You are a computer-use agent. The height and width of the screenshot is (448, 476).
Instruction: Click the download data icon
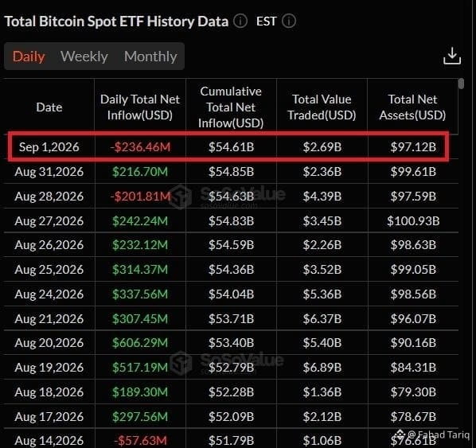(452, 56)
